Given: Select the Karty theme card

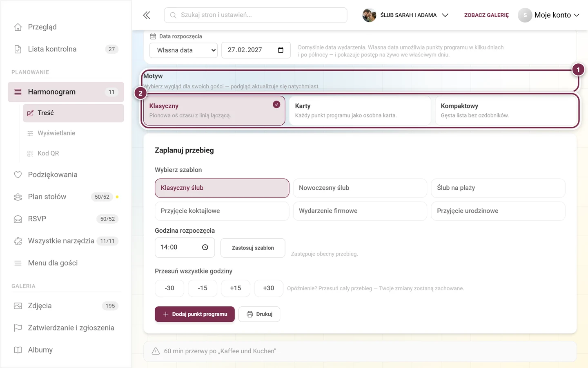Looking at the screenshot, I should click(360, 110).
